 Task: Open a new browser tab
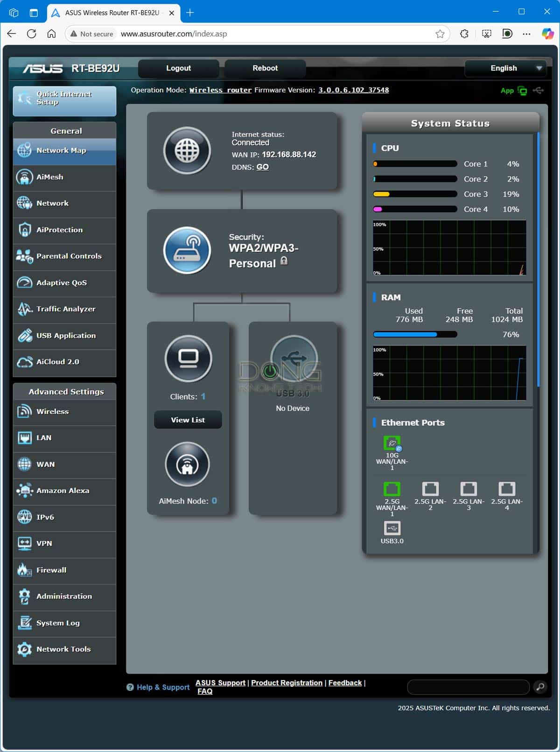click(x=190, y=13)
